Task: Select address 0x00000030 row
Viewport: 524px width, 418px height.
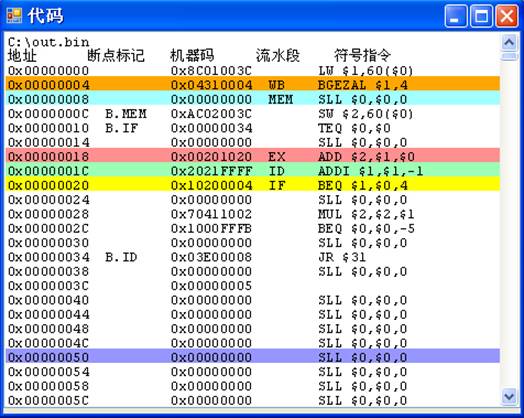Action: [x=253, y=243]
